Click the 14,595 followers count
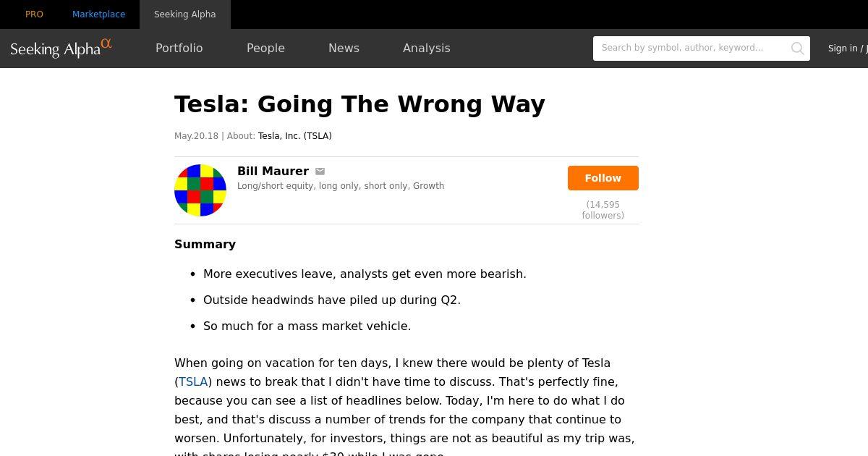This screenshot has width=868, height=456. click(603, 210)
